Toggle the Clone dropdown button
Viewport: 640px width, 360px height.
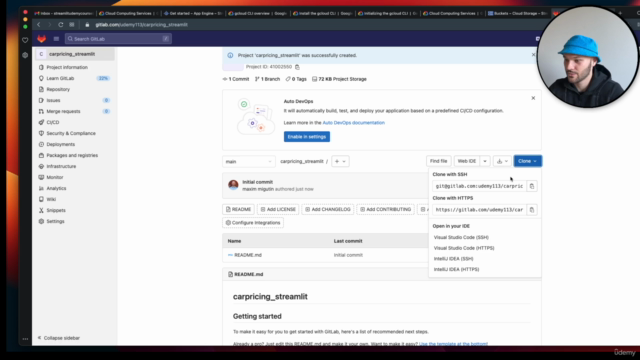527,161
